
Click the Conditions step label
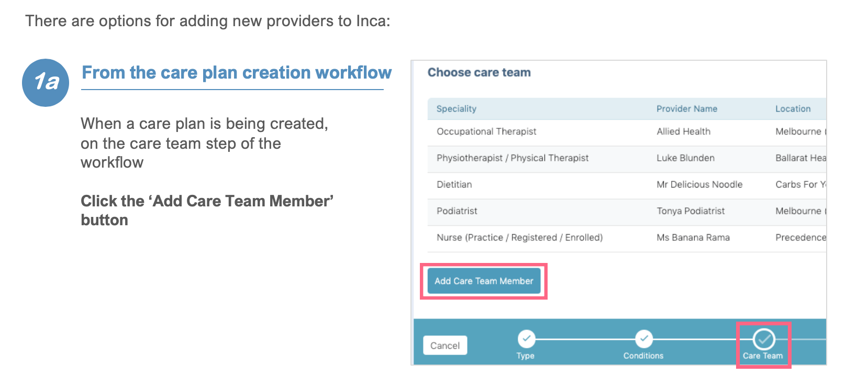[x=643, y=356]
